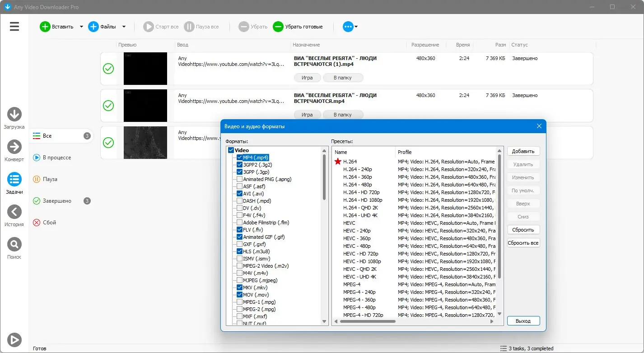Close the Видео и аудио форматы dialog

539,126
